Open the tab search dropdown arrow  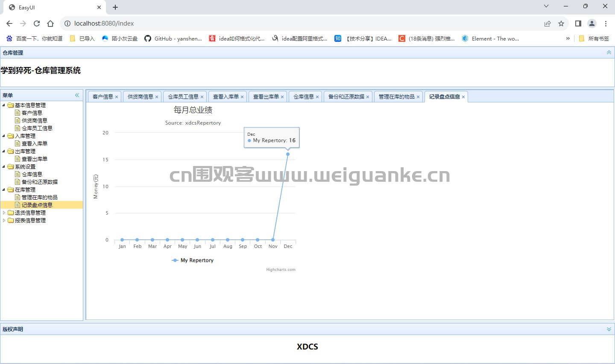(546, 6)
